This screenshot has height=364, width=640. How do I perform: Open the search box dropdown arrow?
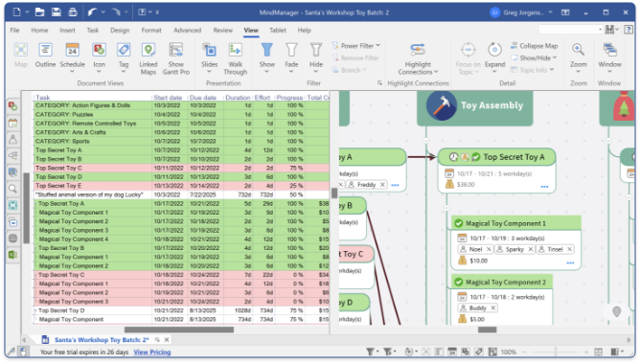pyautogui.click(x=600, y=30)
